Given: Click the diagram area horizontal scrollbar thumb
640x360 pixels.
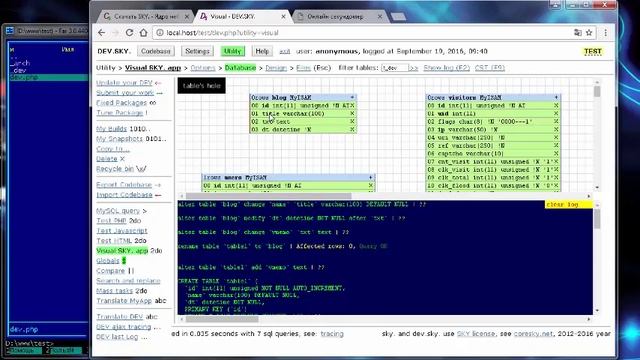Looking at the screenshot, I should pyautogui.click(x=268, y=196).
